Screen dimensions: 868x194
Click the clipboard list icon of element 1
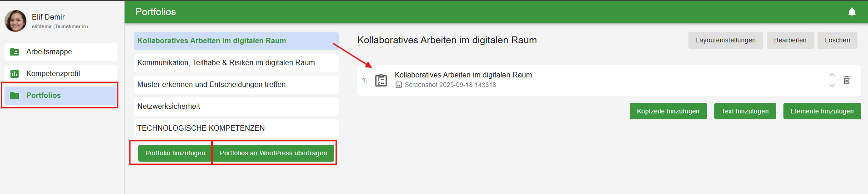point(381,80)
